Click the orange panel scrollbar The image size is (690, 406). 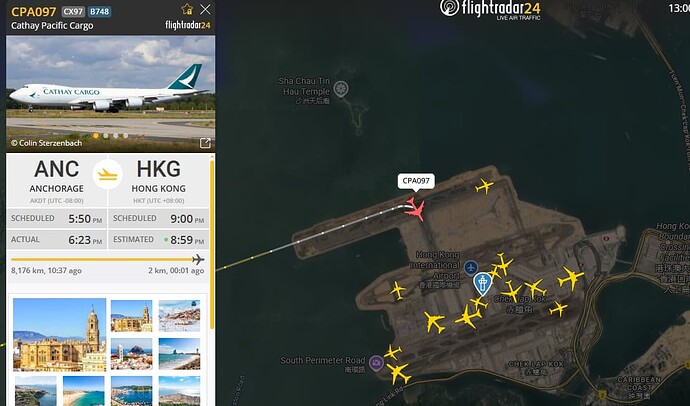[212, 245]
